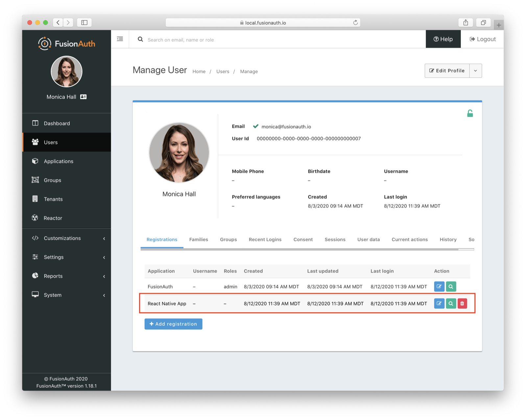View the FusionAuth registration details
526x420 pixels.
451,287
